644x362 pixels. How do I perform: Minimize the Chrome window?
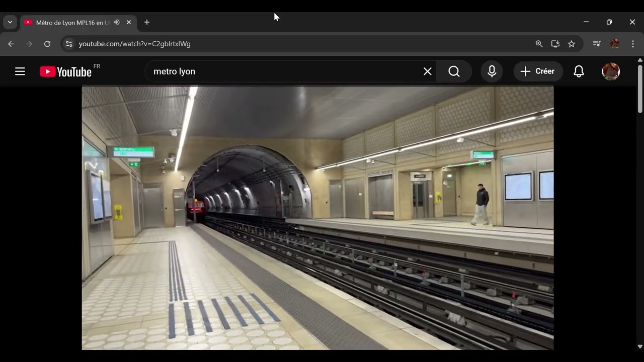point(586,22)
